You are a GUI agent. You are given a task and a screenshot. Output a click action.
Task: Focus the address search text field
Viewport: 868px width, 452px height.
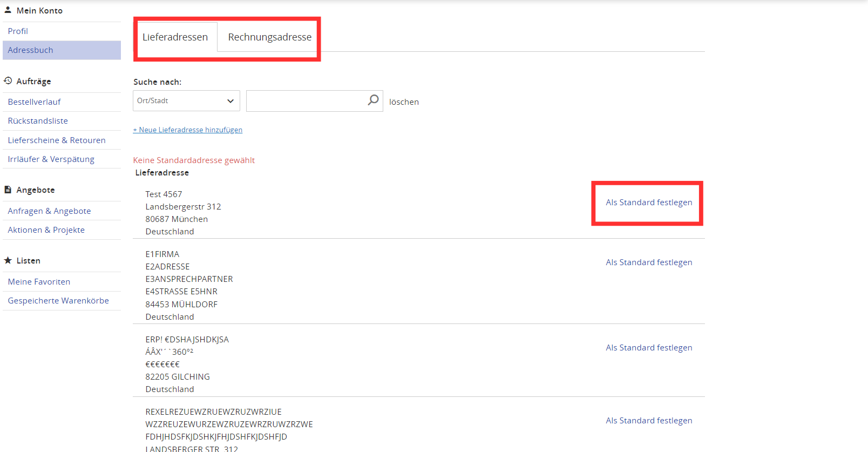pyautogui.click(x=306, y=101)
